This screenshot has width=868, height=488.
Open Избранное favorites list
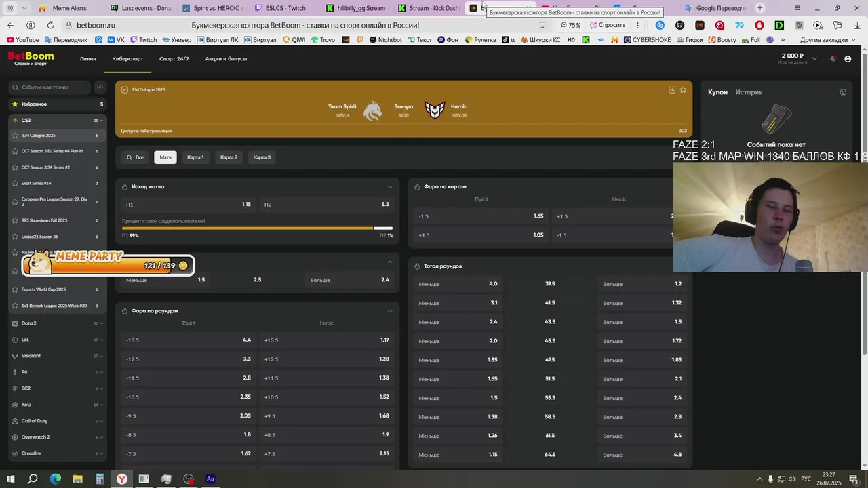58,104
